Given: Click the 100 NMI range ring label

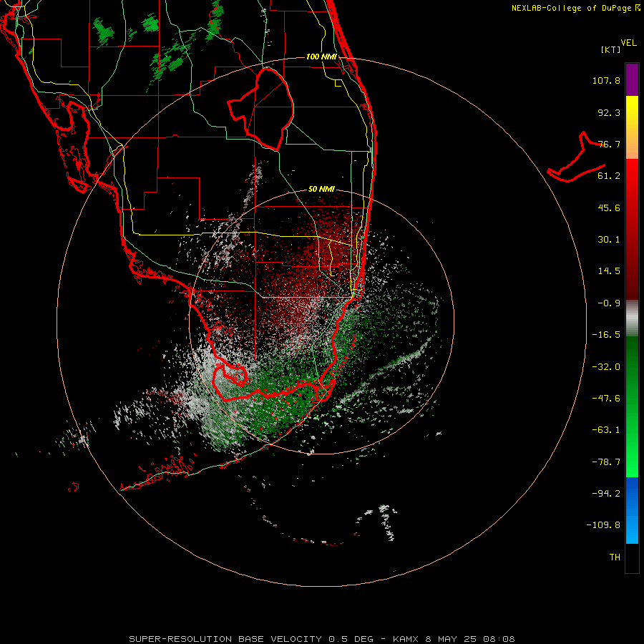Looking at the screenshot, I should tap(321, 57).
